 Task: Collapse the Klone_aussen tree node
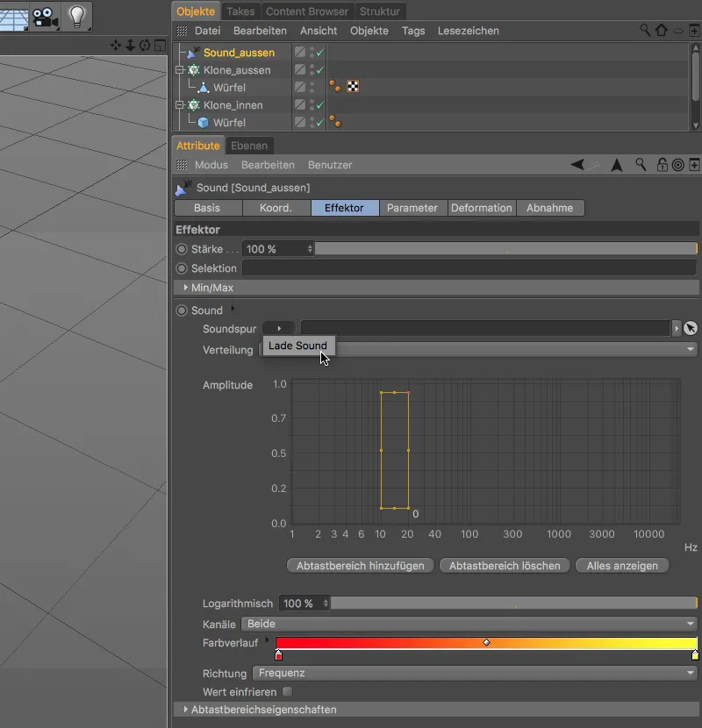179,70
